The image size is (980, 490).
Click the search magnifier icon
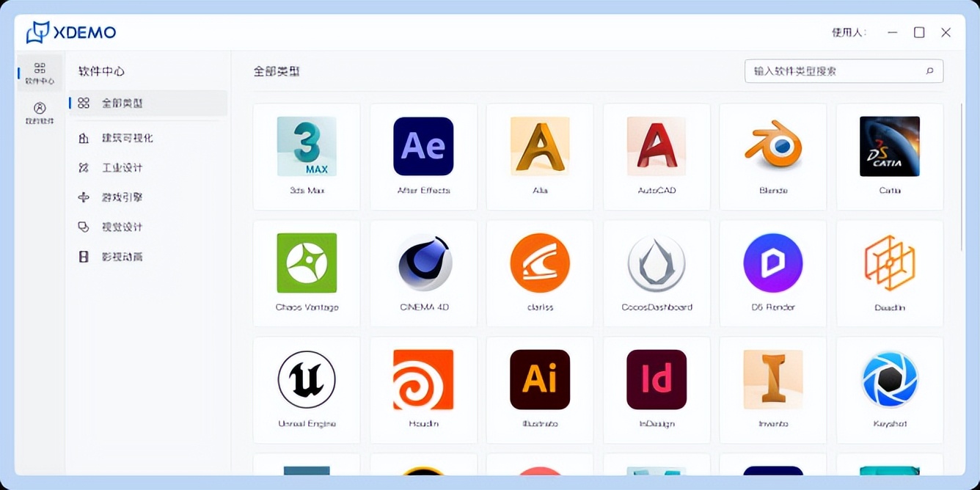pyautogui.click(x=929, y=71)
